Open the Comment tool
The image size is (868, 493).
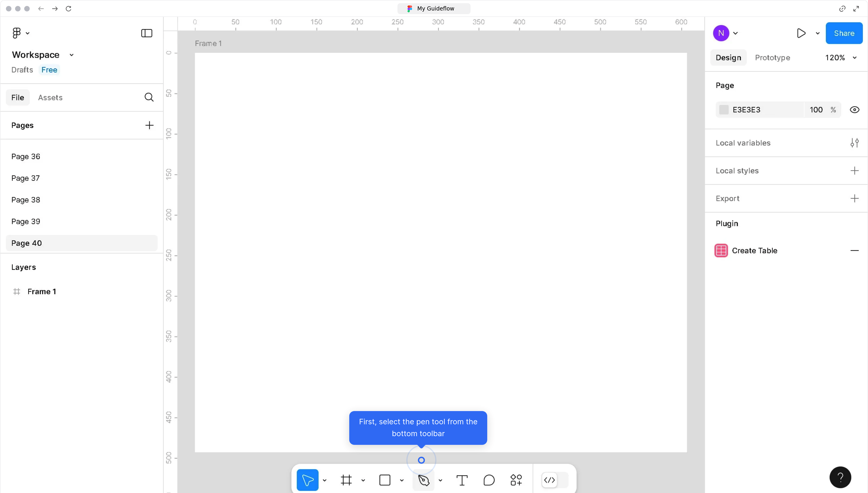(489, 480)
